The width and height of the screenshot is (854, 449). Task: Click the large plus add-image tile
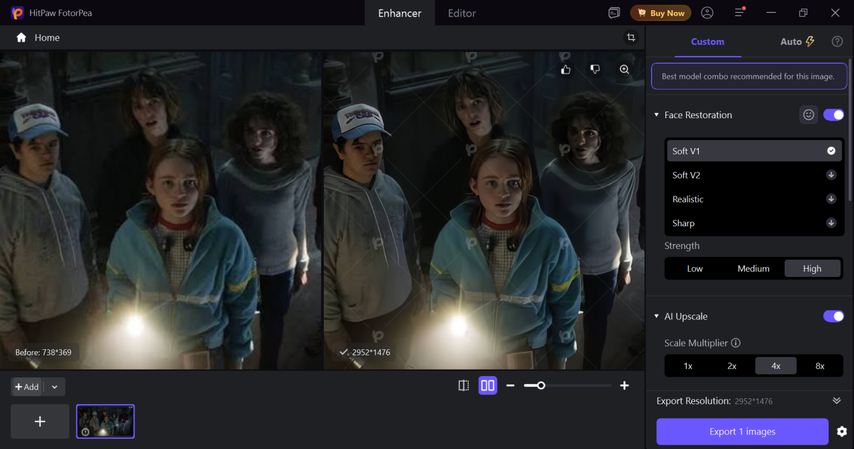pos(40,421)
